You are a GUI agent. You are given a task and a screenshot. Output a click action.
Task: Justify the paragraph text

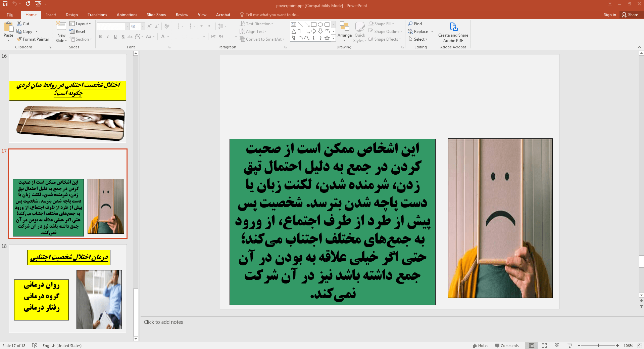tap(199, 37)
